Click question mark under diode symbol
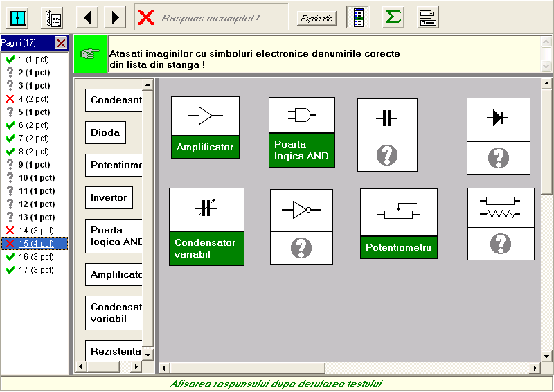Viewport: 554px width, 392px height. [499, 158]
